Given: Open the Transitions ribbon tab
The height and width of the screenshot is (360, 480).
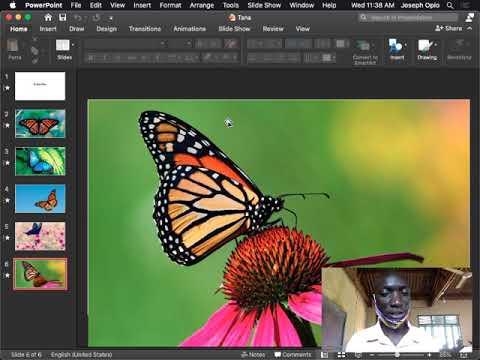Looking at the screenshot, I should pos(145,29).
